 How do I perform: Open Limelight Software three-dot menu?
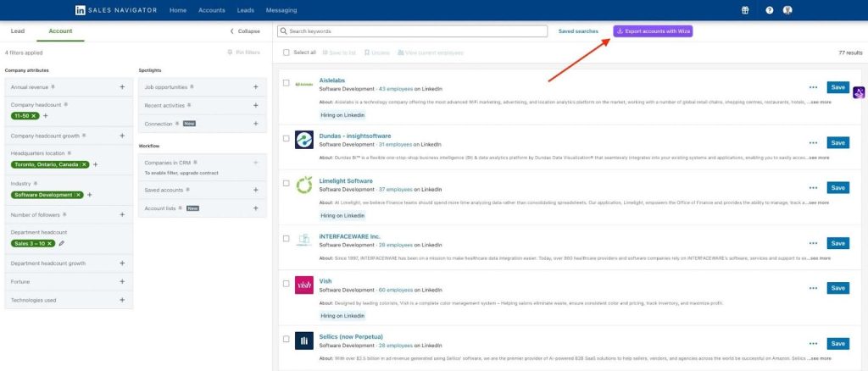coord(813,188)
